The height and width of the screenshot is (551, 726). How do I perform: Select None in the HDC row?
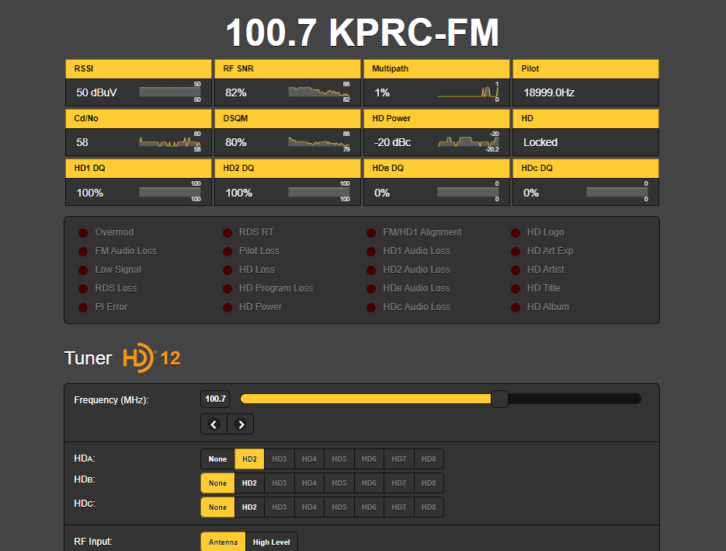(218, 507)
